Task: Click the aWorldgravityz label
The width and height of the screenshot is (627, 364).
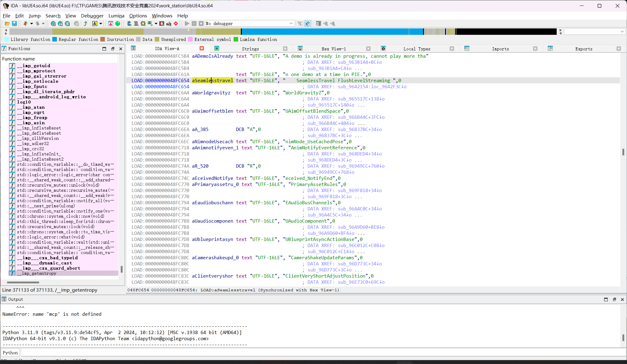Action: click(x=211, y=93)
